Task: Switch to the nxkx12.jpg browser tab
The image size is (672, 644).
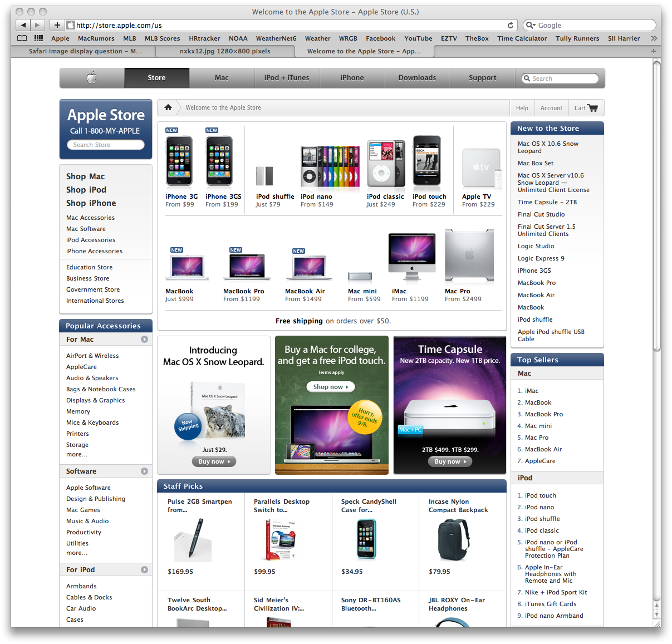Action: [225, 51]
